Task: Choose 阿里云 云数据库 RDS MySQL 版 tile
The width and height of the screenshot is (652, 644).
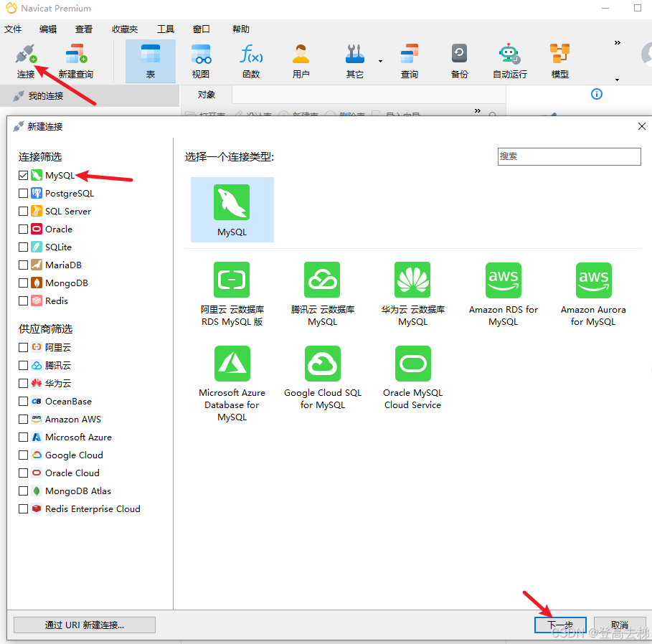Action: click(232, 294)
